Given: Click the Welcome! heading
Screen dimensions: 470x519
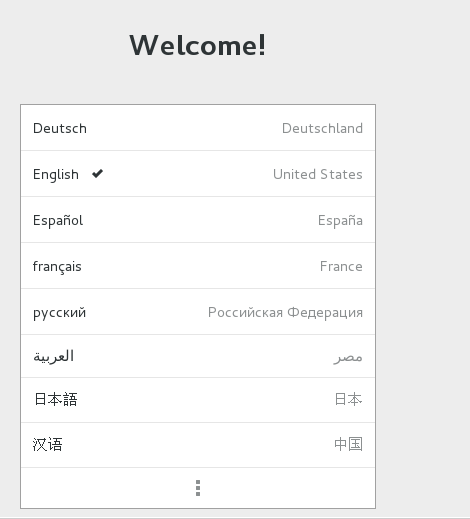Looking at the screenshot, I should (198, 45).
